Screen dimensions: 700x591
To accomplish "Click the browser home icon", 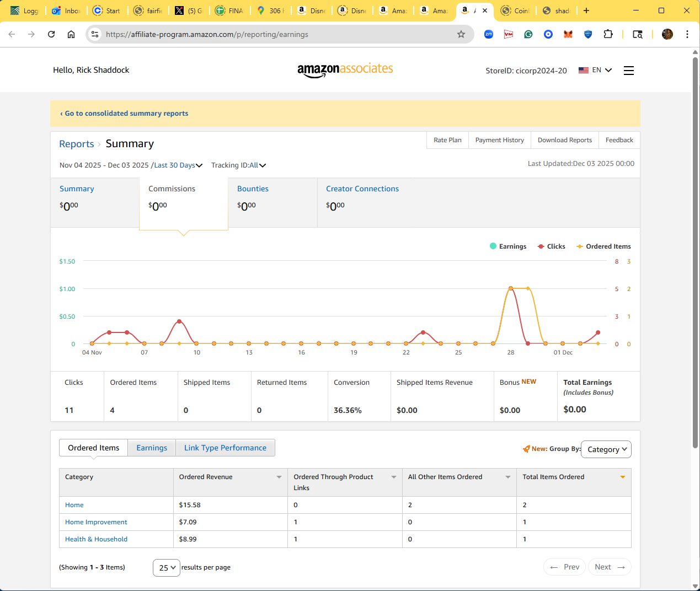I will coord(71,34).
